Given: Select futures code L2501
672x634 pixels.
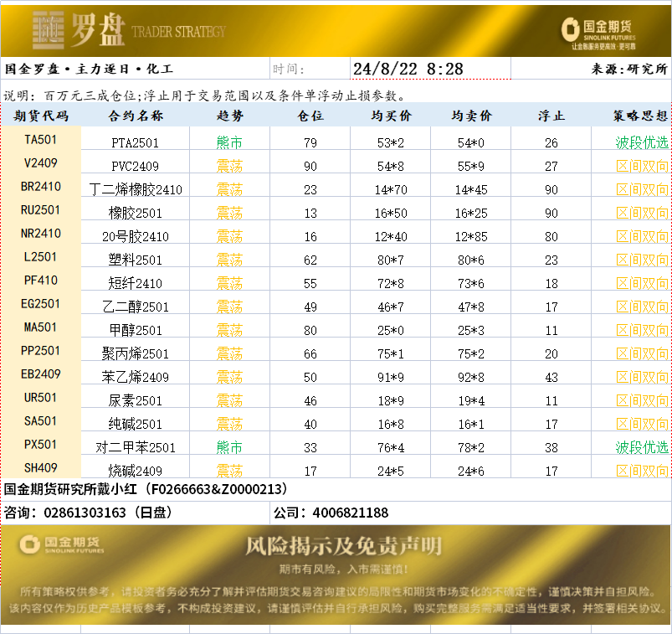Looking at the screenshot, I should click(x=41, y=257).
